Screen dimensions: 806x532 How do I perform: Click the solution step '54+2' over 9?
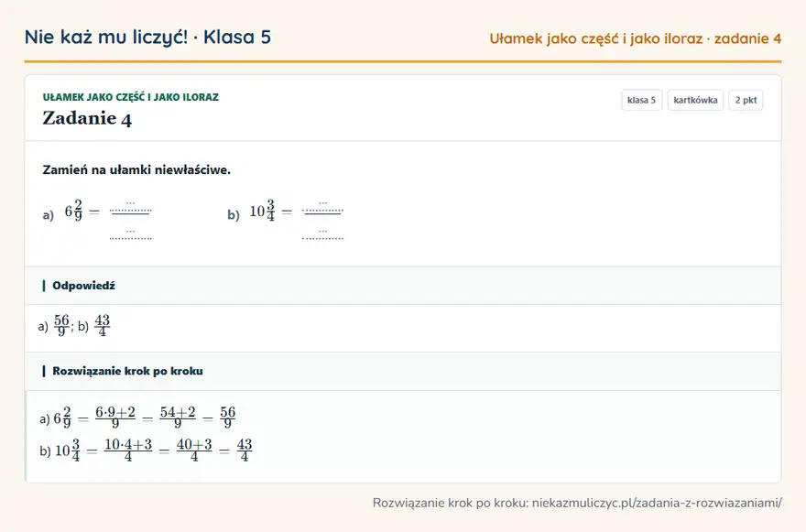pyautogui.click(x=178, y=418)
